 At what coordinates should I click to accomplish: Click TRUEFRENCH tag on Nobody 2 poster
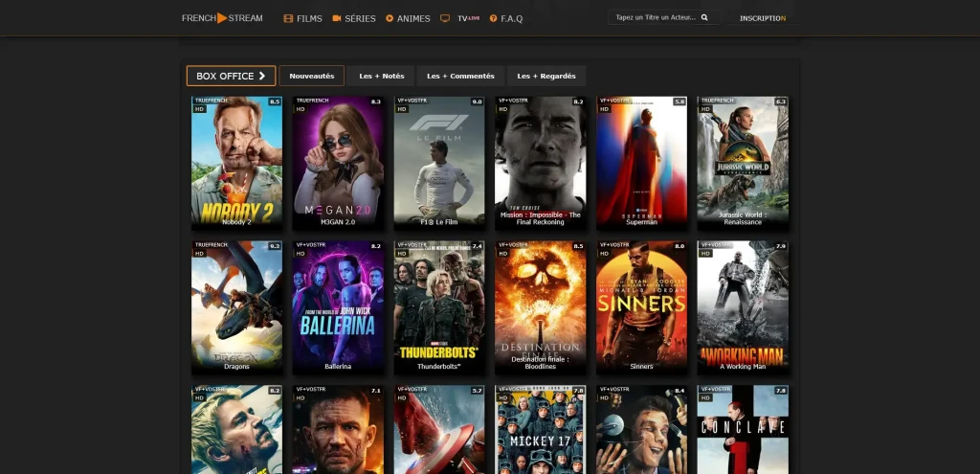(x=210, y=100)
